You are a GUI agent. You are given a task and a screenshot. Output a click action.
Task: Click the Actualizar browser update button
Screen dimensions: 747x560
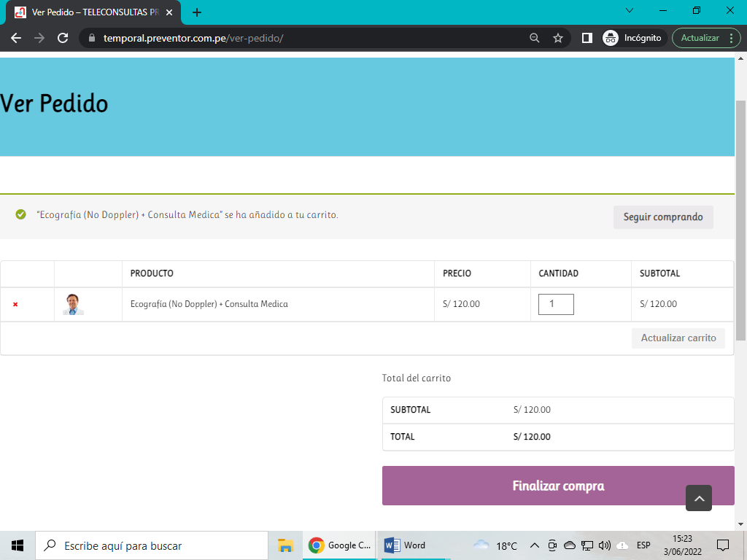click(700, 38)
